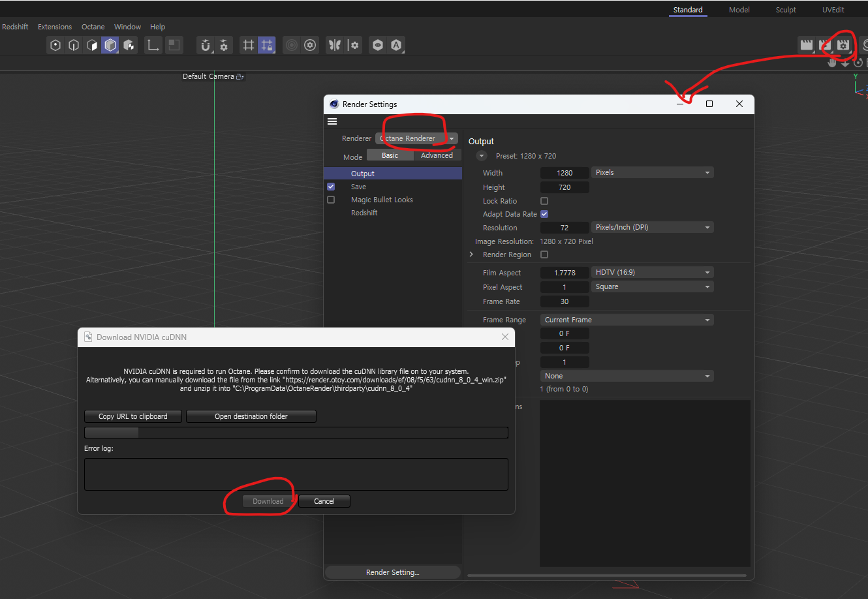Toggle locked workplane grid icon
This screenshot has height=599, width=868.
[267, 45]
